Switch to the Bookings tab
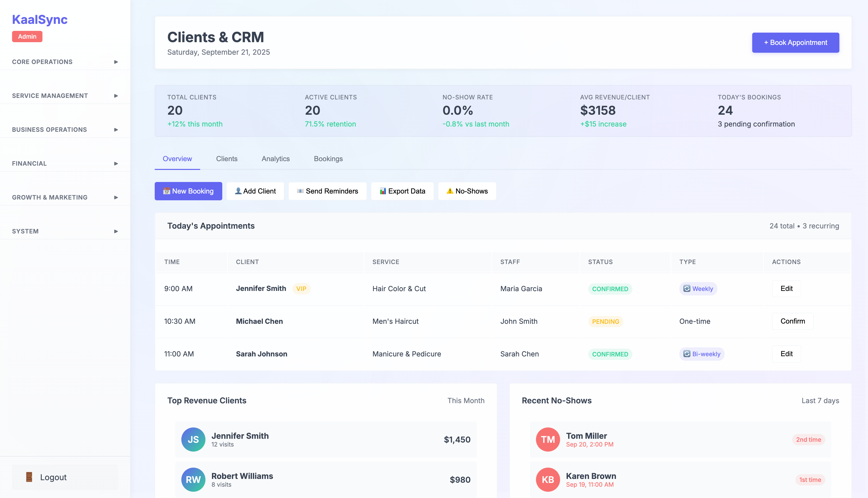Viewport: 868px width, 498px height. tap(328, 159)
